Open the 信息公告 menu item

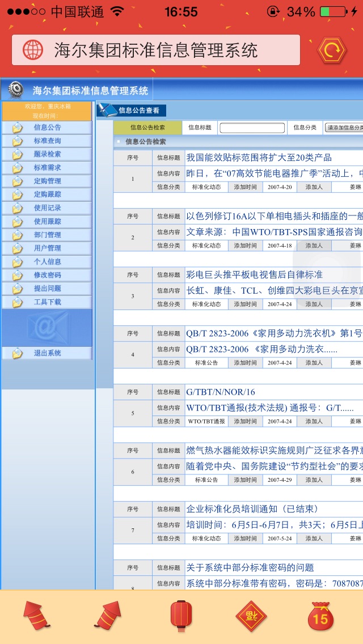pyautogui.click(x=47, y=128)
